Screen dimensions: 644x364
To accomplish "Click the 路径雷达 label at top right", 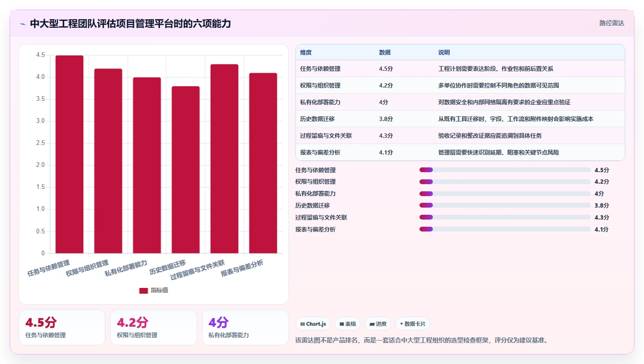I will (x=612, y=23).
